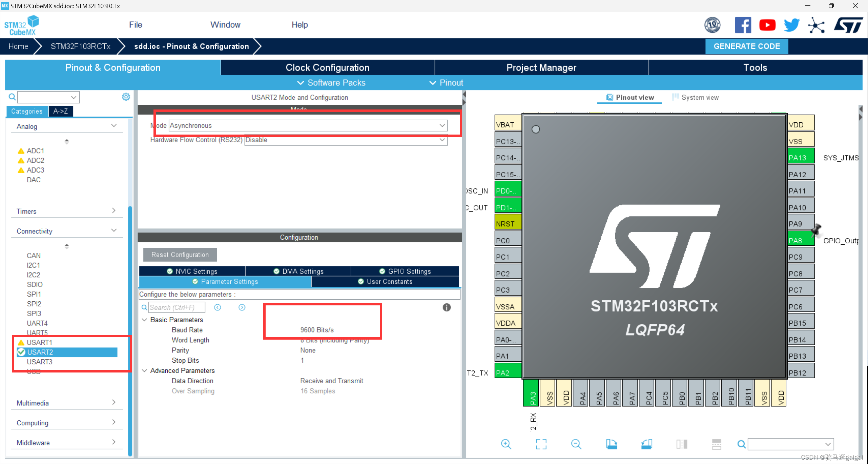Rotate the chip counterclockwise
868x464 pixels.
click(647, 444)
